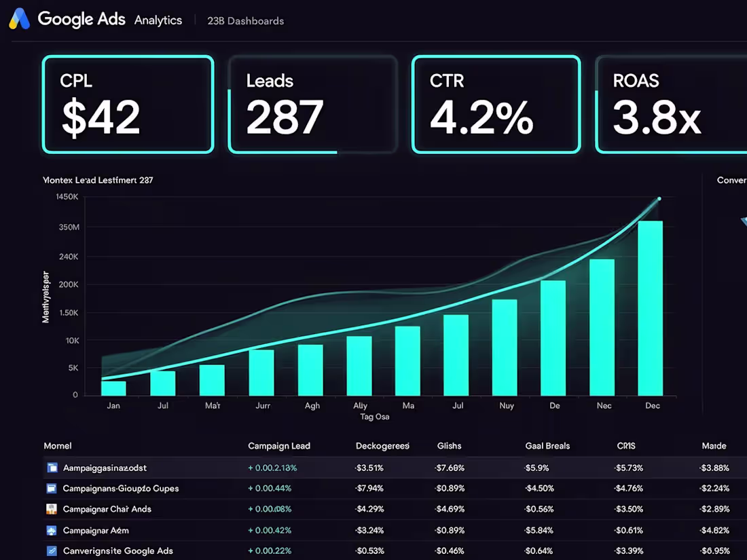Click the Campaignans Gioupzo Gupes row icon

coord(52,489)
